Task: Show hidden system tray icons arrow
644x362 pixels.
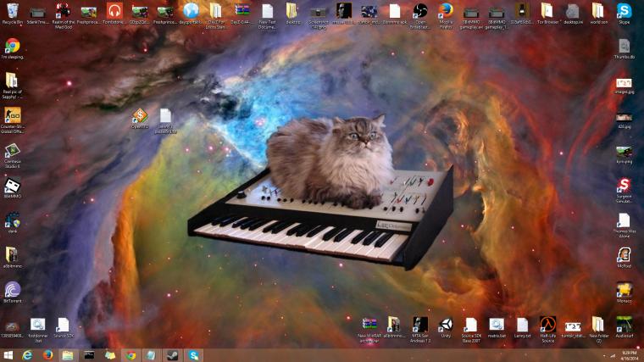Action: point(603,356)
